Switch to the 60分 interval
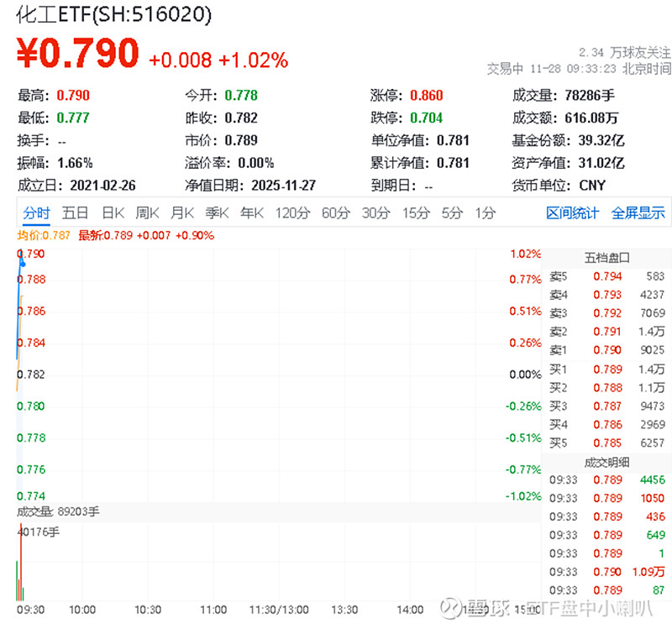This screenshot has width=672, height=629. click(x=334, y=213)
